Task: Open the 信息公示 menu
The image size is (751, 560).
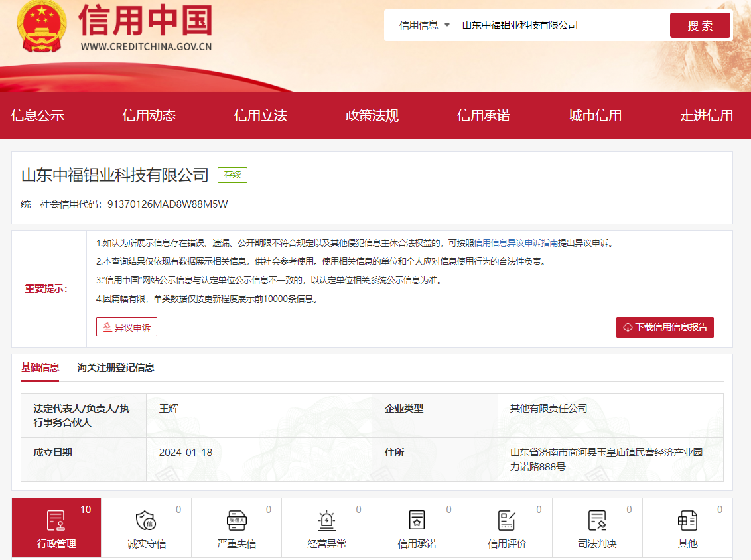Action: click(x=38, y=115)
